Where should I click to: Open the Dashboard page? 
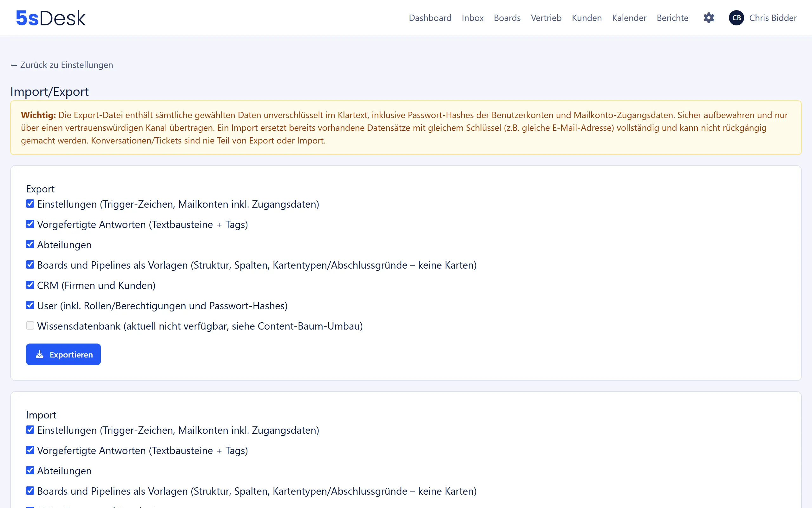click(430, 18)
